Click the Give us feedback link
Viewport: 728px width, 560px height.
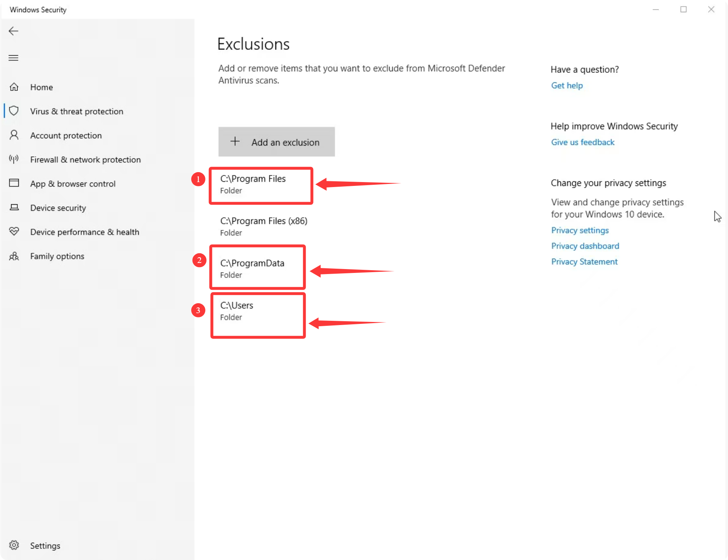pyautogui.click(x=582, y=142)
